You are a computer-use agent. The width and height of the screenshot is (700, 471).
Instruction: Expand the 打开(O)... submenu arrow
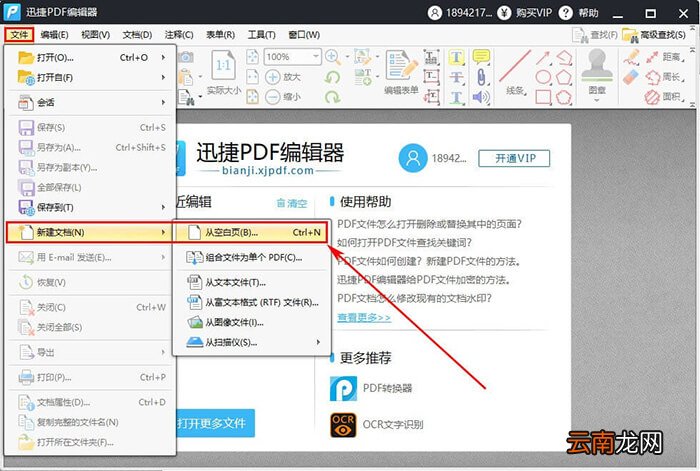[163, 58]
